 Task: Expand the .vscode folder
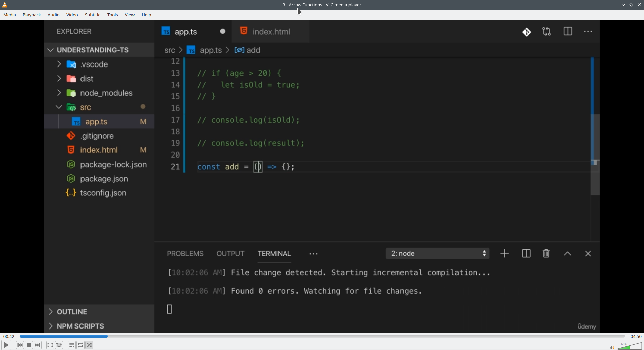(x=59, y=64)
